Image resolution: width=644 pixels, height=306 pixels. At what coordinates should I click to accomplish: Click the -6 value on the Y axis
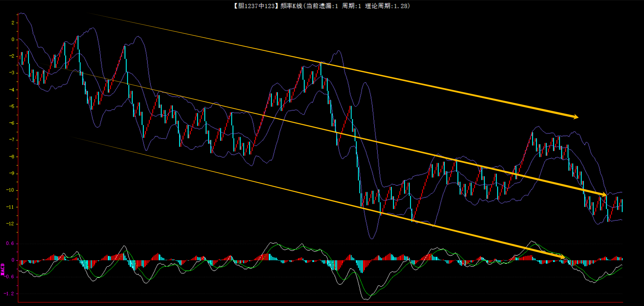12,123
